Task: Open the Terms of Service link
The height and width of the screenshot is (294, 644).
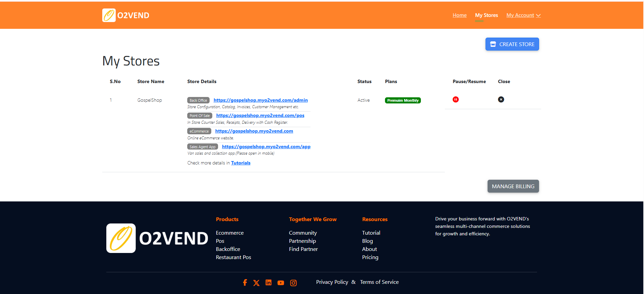Action: 379,282
